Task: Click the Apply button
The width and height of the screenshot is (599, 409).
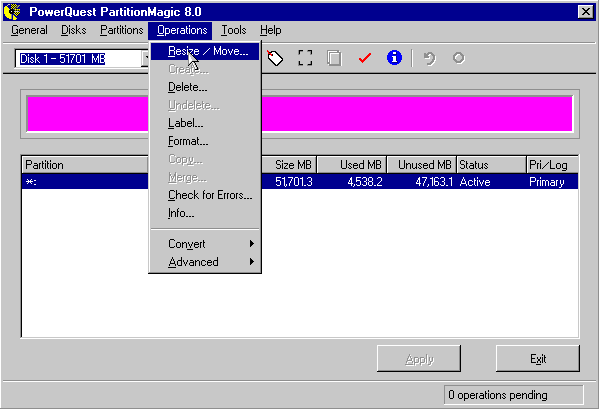Action: [419, 359]
